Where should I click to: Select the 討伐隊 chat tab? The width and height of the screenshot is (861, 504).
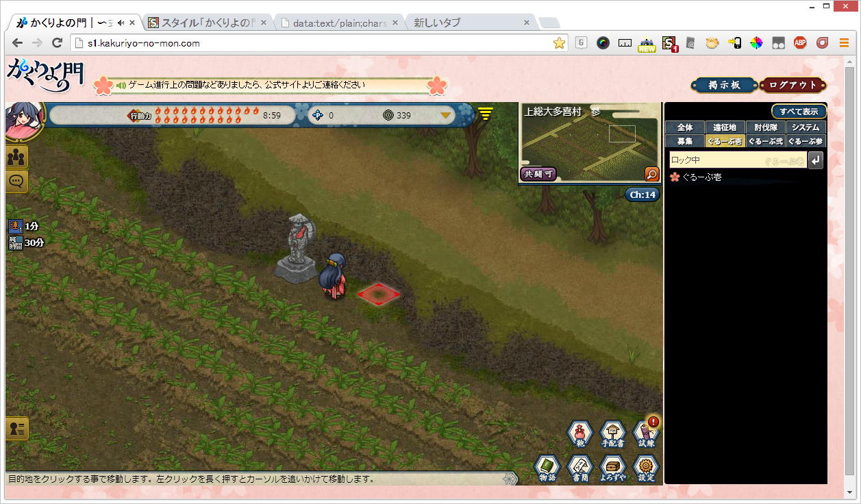(x=766, y=127)
